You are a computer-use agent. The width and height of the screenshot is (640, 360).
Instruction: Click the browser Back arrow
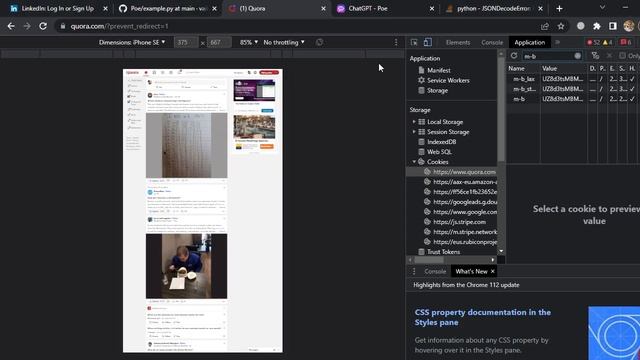pyautogui.click(x=11, y=26)
